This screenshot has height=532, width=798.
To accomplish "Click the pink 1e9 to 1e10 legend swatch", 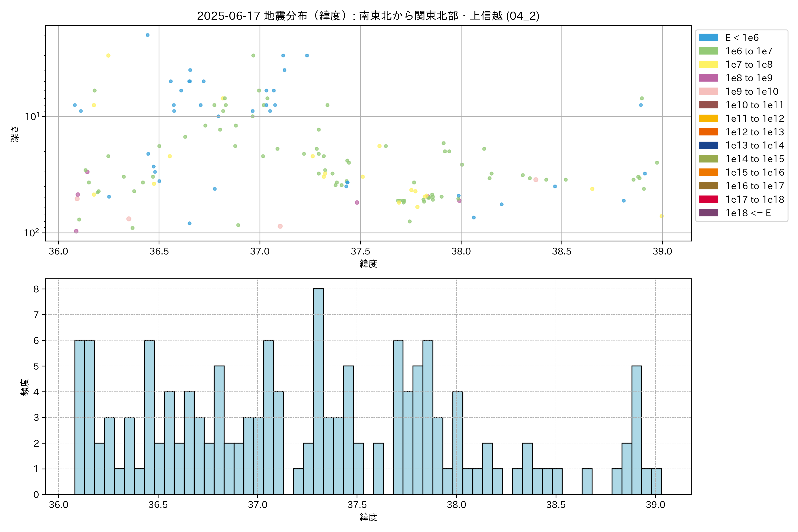I will tap(708, 92).
